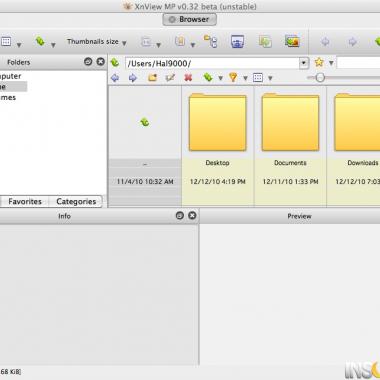Close the Folders panel
The image size is (380, 380).
click(x=100, y=62)
